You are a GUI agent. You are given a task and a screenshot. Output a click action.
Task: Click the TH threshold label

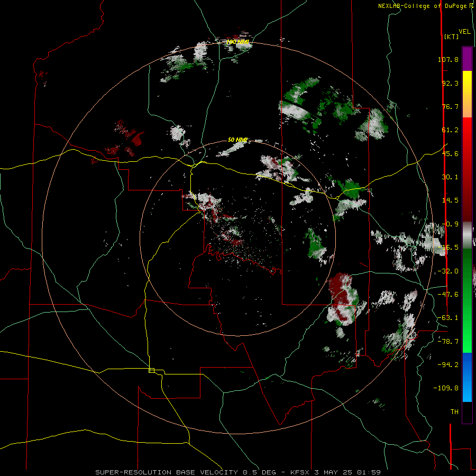pyautogui.click(x=454, y=412)
